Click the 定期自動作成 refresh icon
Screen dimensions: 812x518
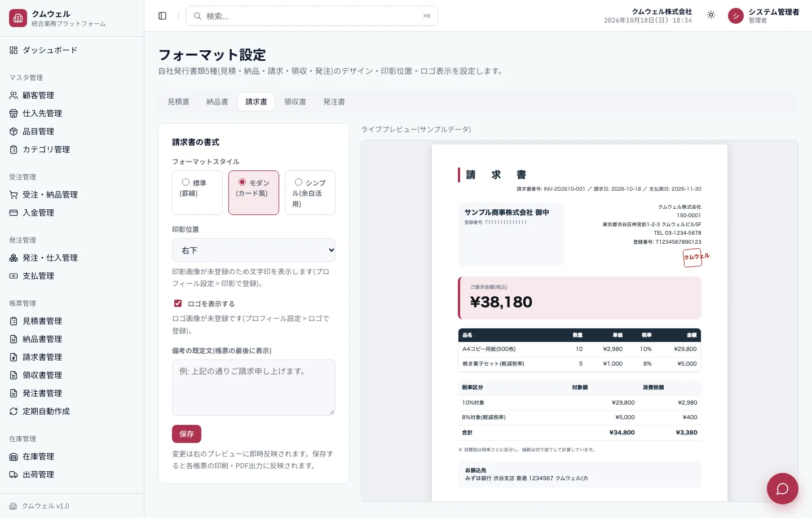tap(14, 411)
